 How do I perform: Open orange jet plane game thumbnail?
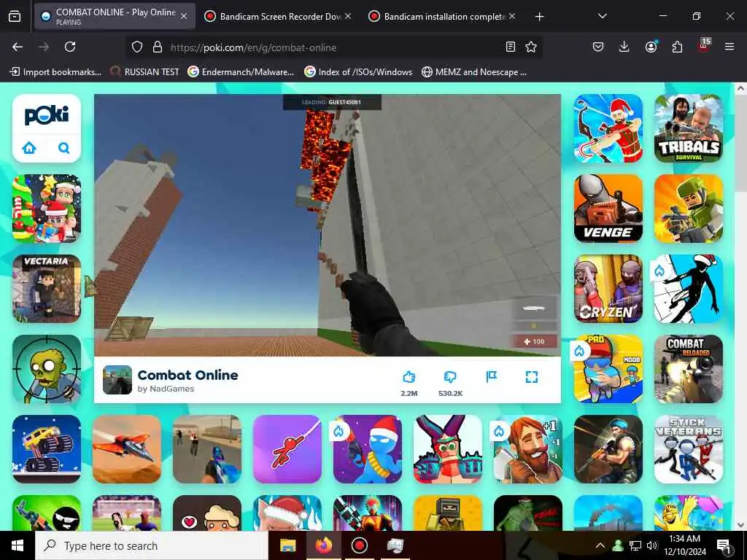coord(127,449)
